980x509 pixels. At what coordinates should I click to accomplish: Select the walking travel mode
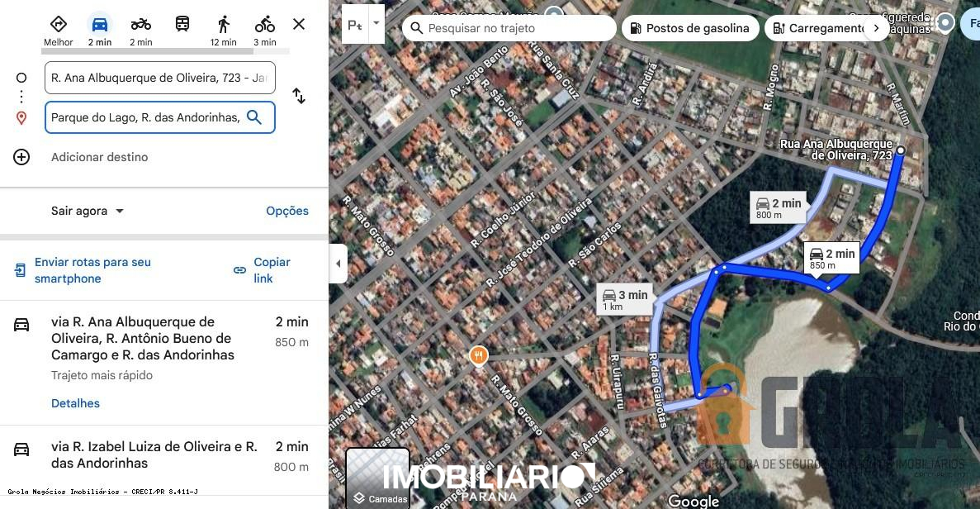tap(223, 25)
